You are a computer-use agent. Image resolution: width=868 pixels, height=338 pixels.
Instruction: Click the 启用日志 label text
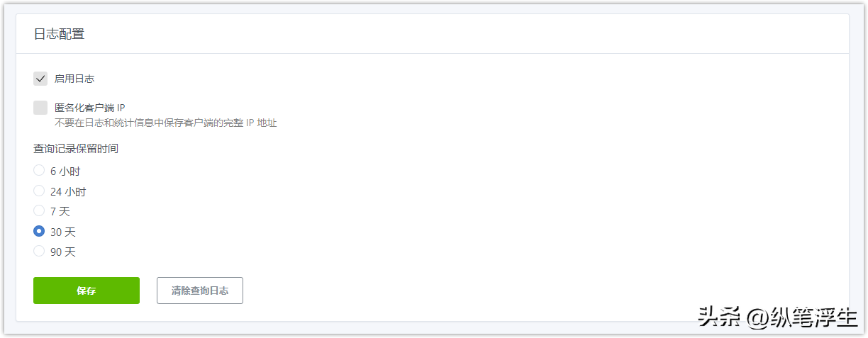coord(74,79)
